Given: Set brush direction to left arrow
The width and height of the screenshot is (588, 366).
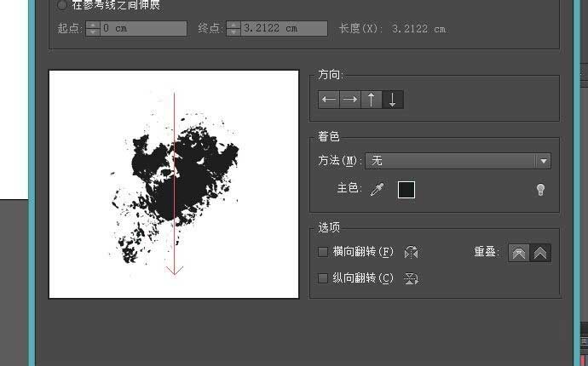Looking at the screenshot, I should (x=329, y=100).
